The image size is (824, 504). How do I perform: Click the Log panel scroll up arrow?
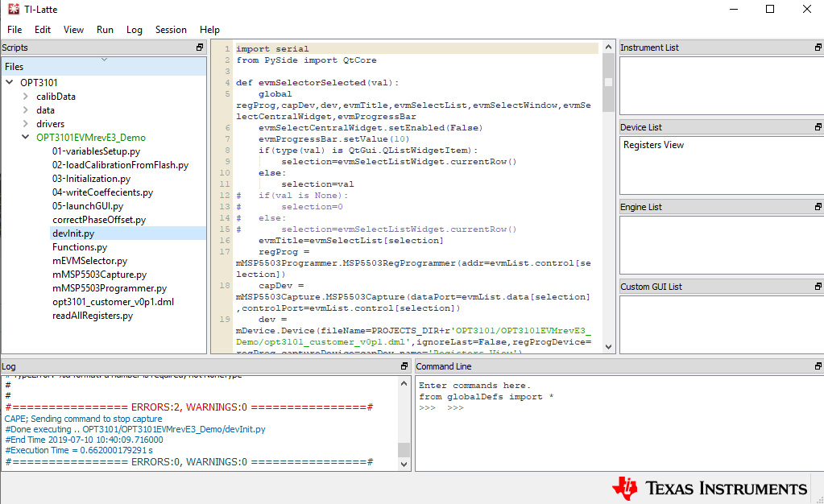tap(404, 383)
